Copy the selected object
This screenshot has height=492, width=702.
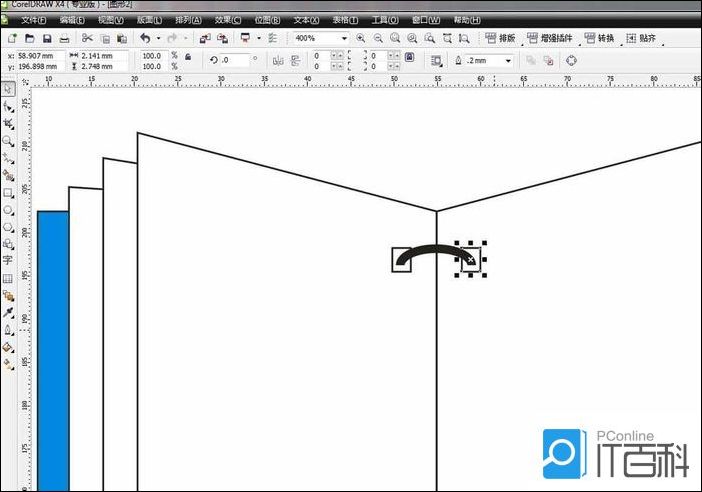105,39
